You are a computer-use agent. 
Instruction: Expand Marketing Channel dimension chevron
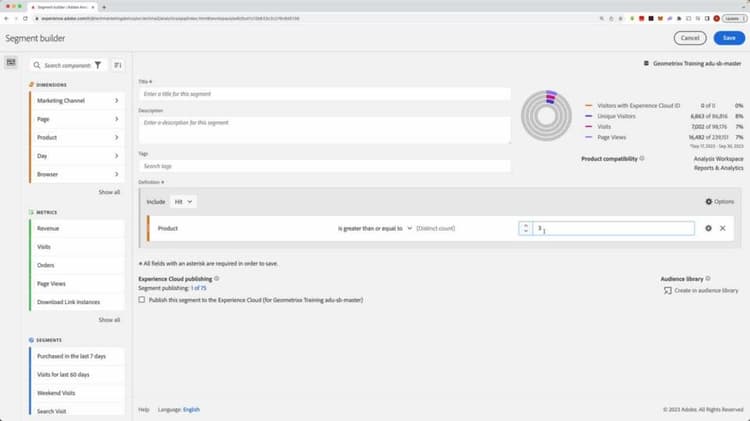116,100
